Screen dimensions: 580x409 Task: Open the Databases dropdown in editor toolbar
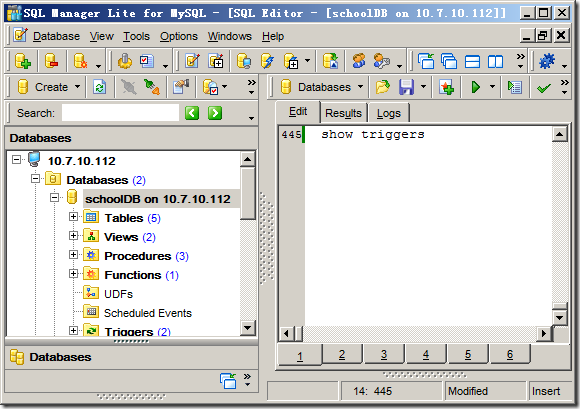click(321, 87)
